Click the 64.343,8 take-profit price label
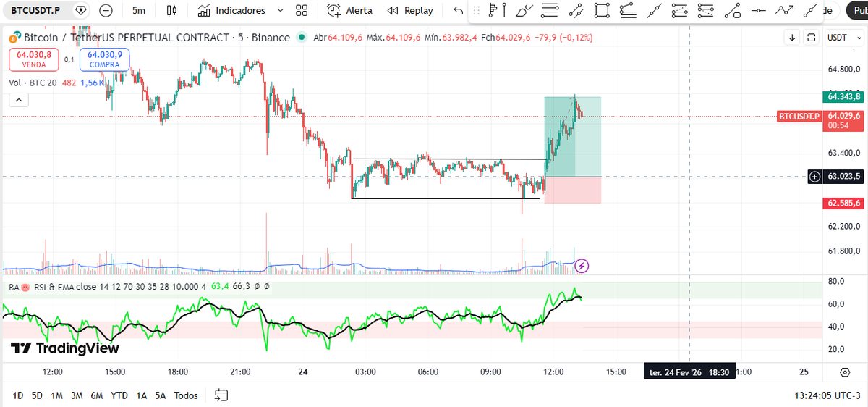 843,96
